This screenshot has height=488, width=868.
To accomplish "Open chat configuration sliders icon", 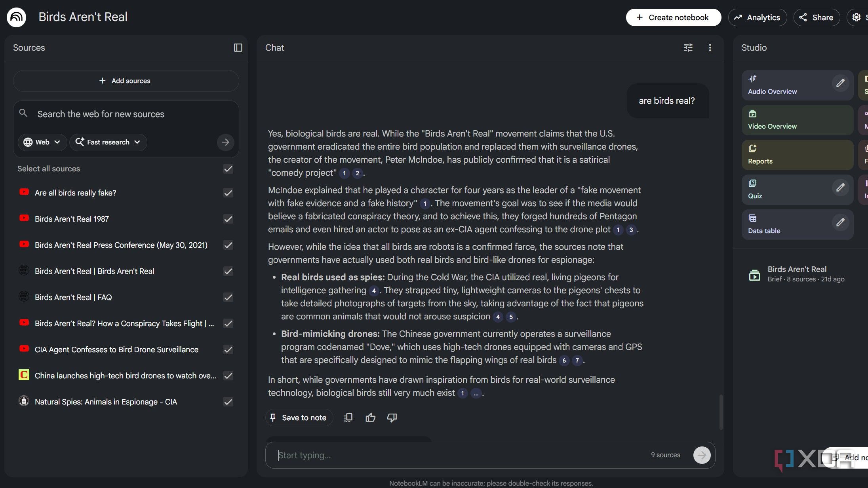I will point(688,47).
